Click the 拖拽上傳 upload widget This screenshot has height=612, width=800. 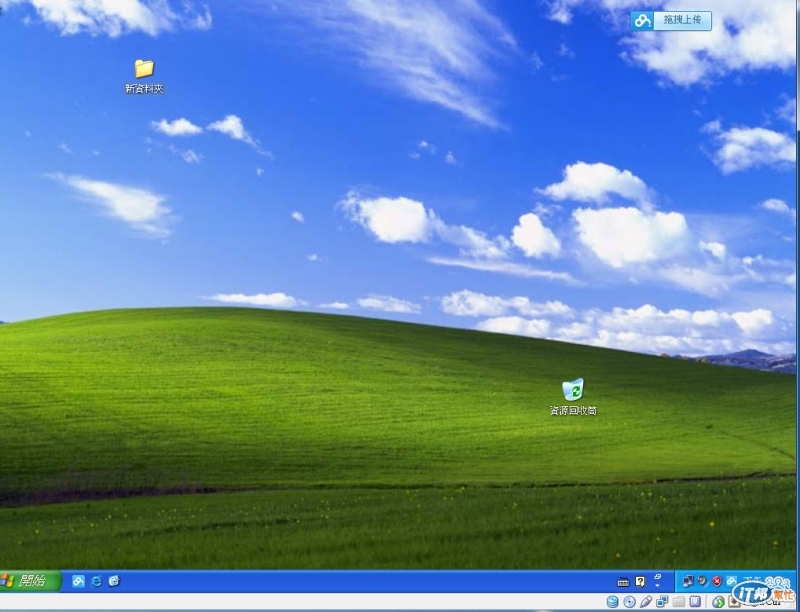(671, 21)
